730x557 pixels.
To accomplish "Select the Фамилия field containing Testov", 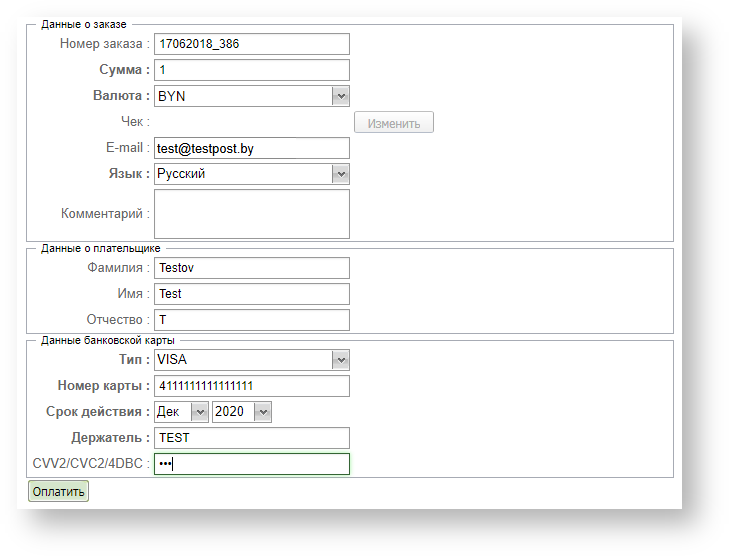I will (x=251, y=268).
